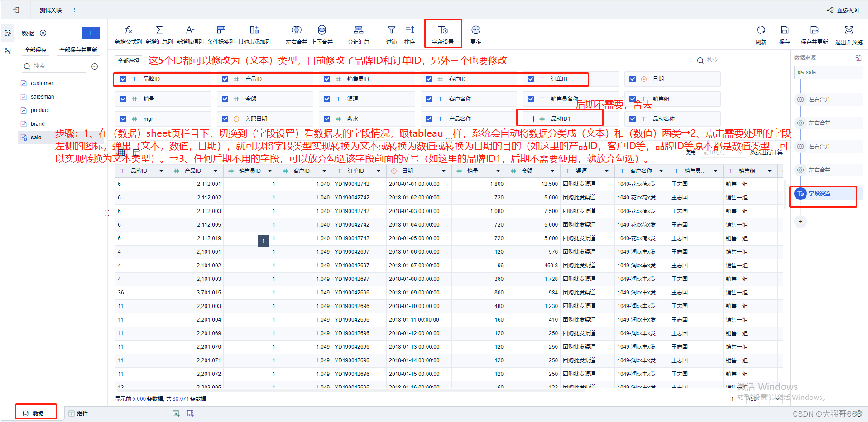Open the three-dot menu next to 测试关联
868x422 pixels.
click(74, 10)
